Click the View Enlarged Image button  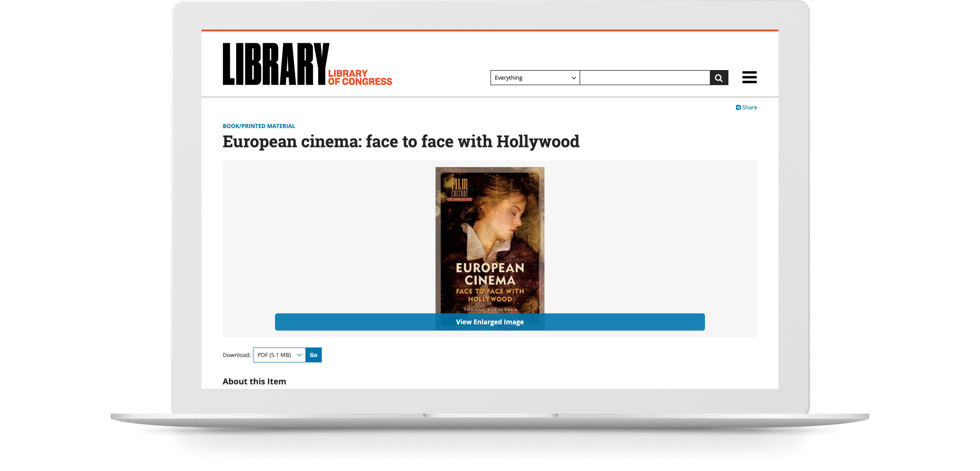coord(490,322)
